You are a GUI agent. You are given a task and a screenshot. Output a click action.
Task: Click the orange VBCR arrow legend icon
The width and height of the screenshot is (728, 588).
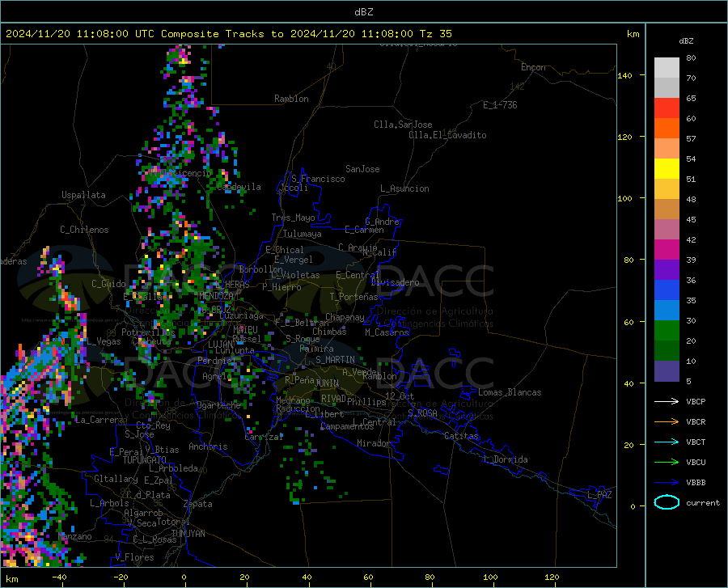(x=667, y=422)
